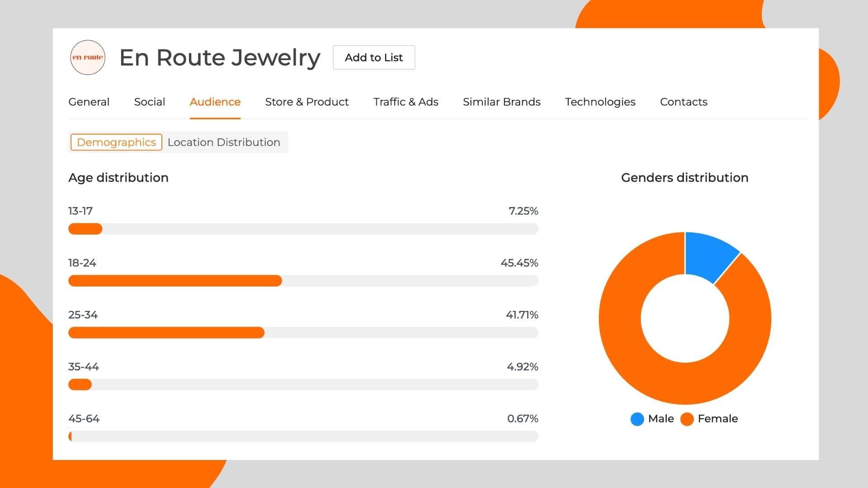868x488 pixels.
Task: Select the blue Male legend marker
Action: 637,419
